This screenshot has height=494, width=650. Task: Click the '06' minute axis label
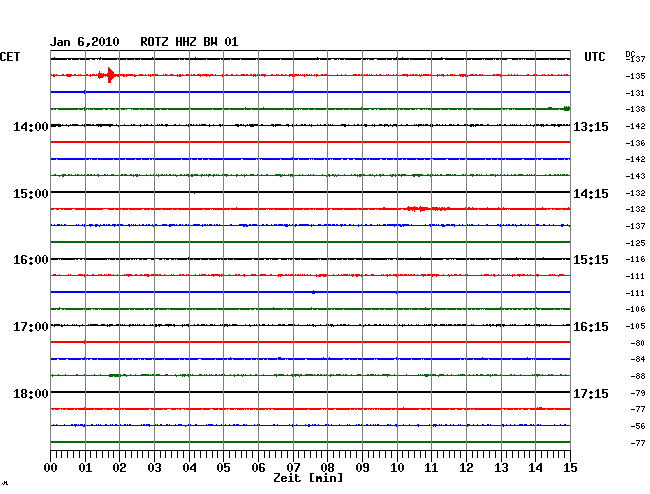click(x=258, y=468)
